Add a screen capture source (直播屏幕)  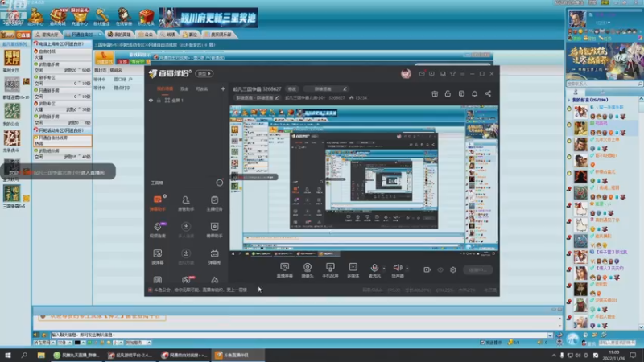click(284, 270)
